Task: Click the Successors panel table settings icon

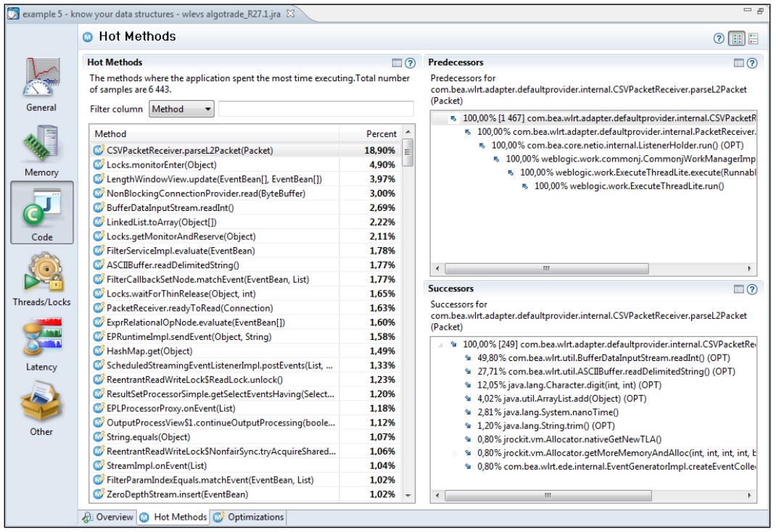Action: point(739,289)
